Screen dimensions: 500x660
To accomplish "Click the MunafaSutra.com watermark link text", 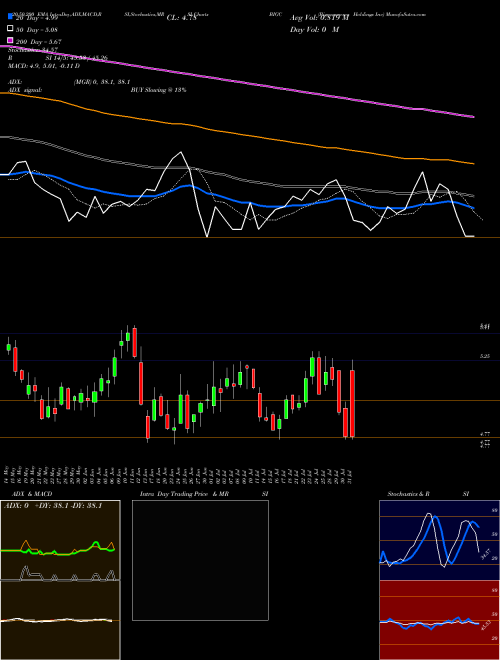I will (x=406, y=14).
